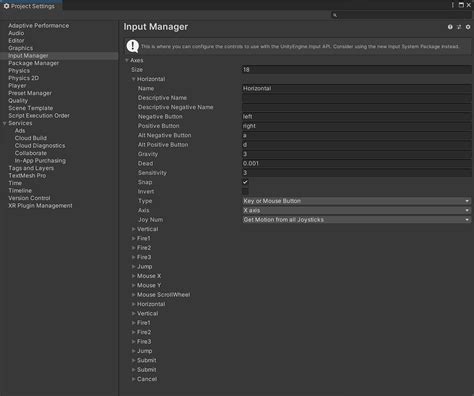Open Editor settings
This screenshot has width=474, height=396.
click(x=16, y=41)
